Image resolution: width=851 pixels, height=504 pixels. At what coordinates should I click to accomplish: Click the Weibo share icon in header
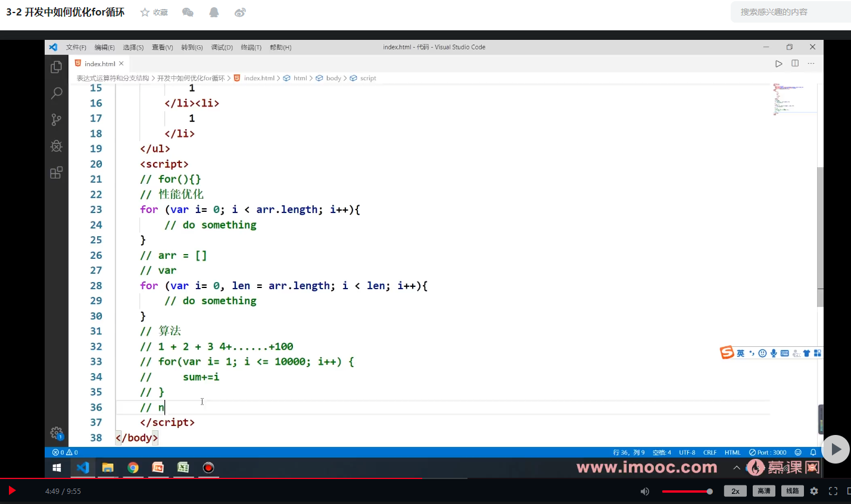tap(240, 12)
